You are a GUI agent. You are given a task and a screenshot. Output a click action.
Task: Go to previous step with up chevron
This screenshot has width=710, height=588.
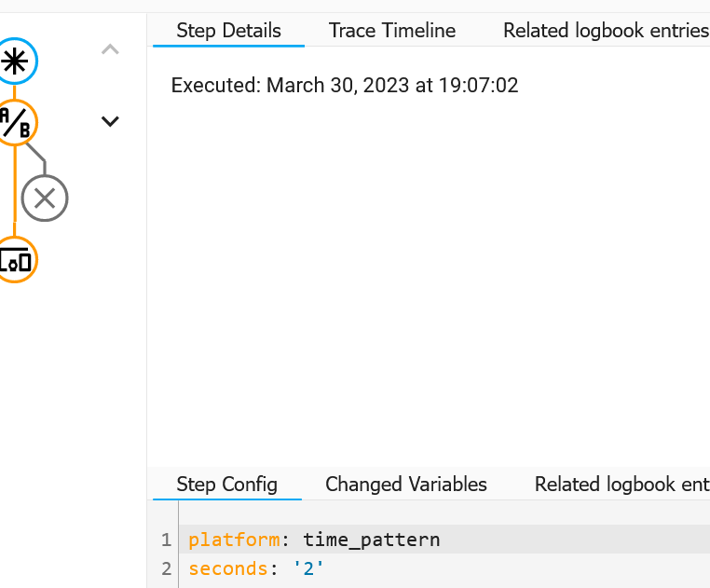pyautogui.click(x=110, y=49)
